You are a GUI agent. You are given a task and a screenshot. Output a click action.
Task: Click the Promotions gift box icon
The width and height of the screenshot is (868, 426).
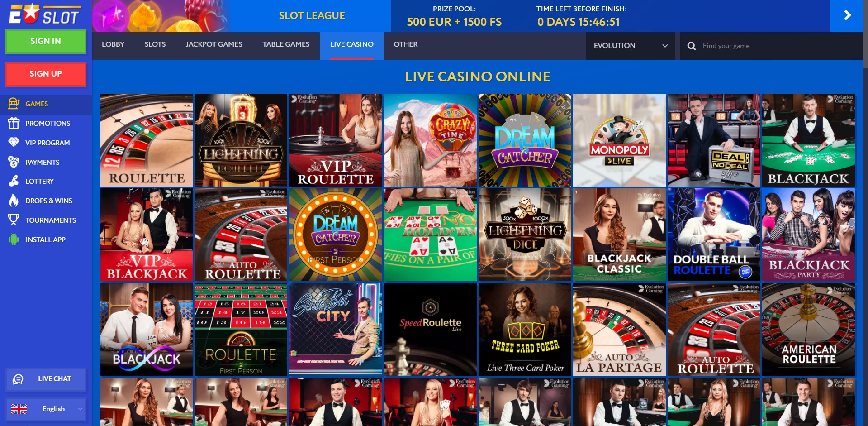[14, 123]
